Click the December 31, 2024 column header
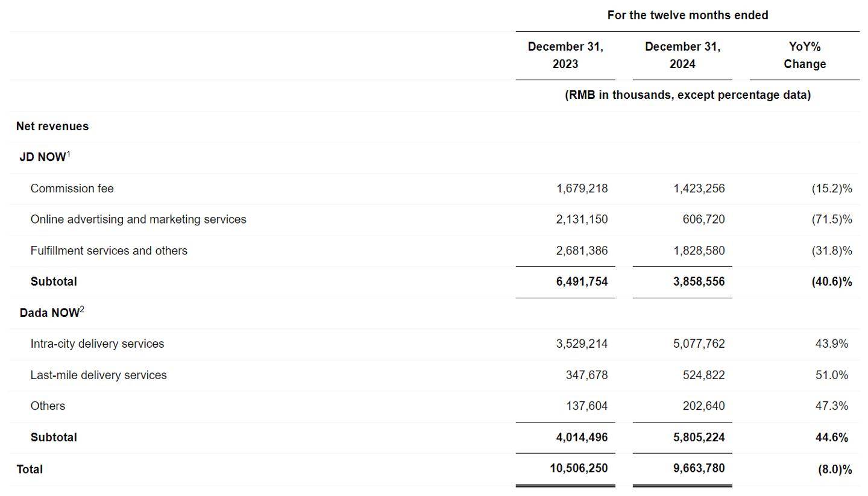This screenshot has height=496, width=868. (682, 55)
